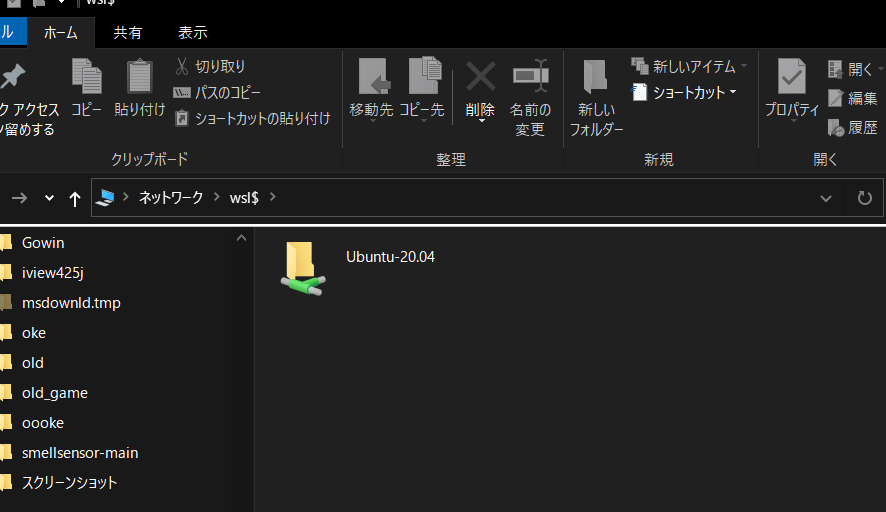Click chevron after wsl$ in breadcrumb
This screenshot has height=512, width=886.
coord(273,197)
